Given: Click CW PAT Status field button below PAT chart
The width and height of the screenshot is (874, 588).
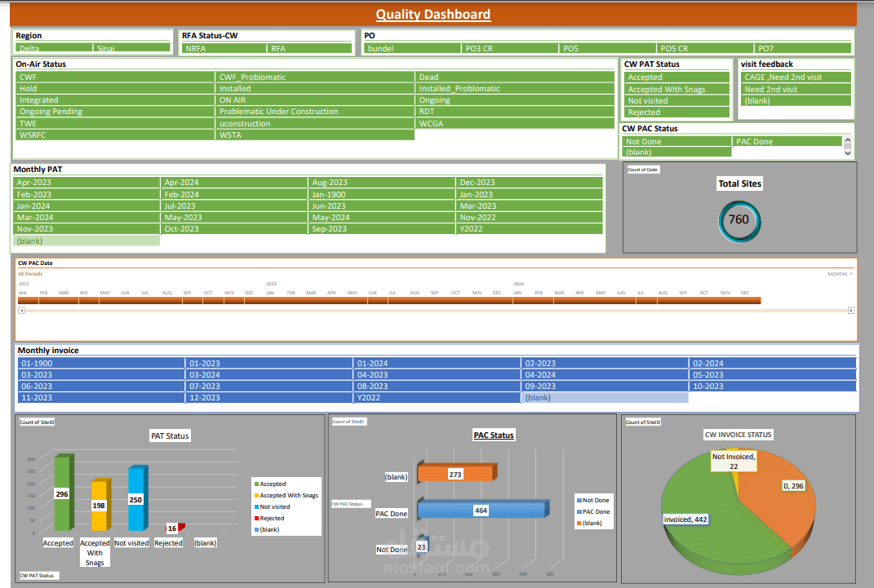Looking at the screenshot, I should [x=38, y=576].
